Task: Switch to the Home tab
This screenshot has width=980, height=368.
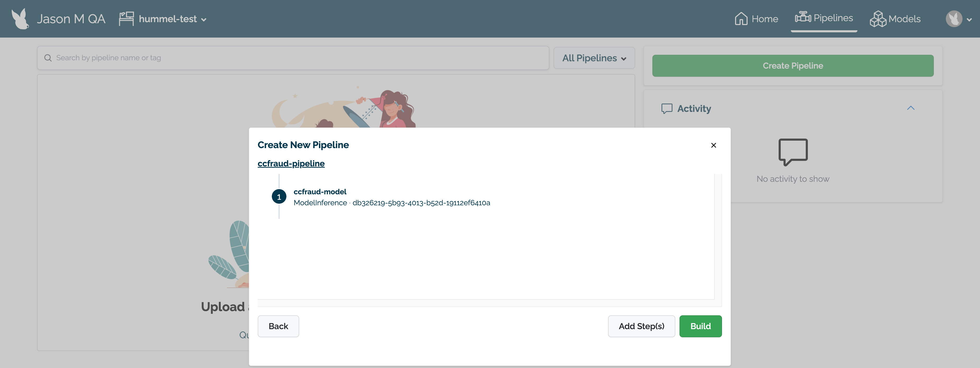Action: click(x=765, y=19)
